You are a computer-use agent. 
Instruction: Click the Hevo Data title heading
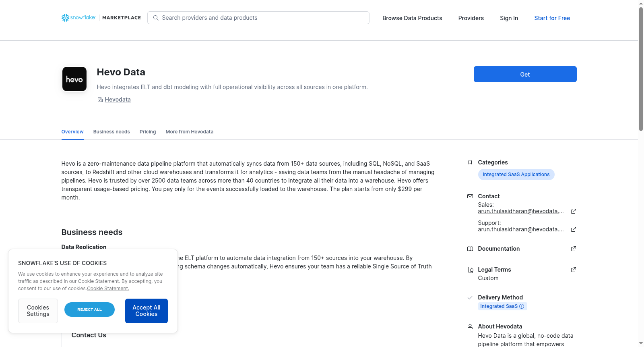121,72
